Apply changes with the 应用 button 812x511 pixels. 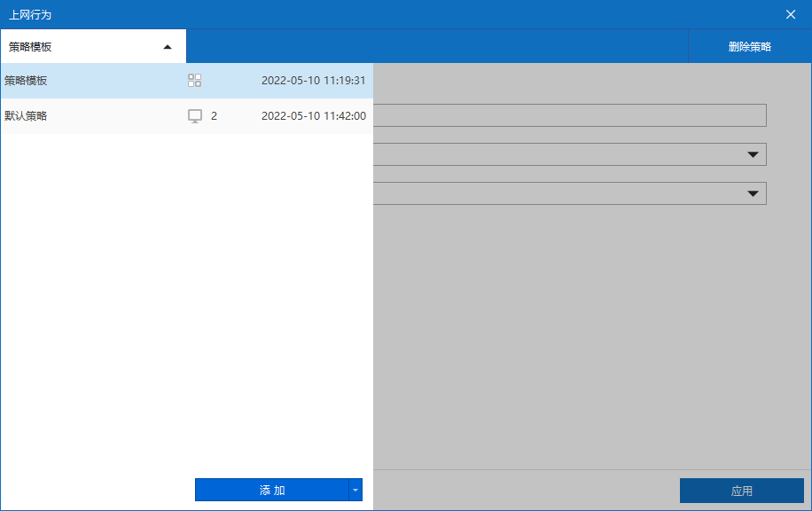pos(742,491)
